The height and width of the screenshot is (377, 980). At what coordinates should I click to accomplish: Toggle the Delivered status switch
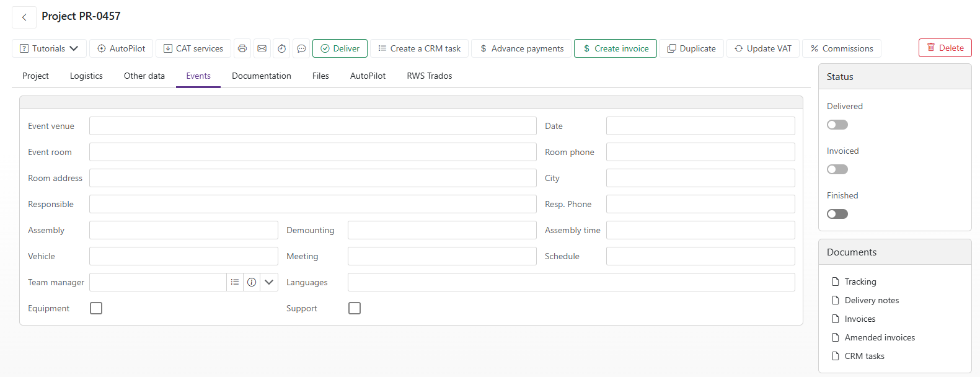pos(837,125)
